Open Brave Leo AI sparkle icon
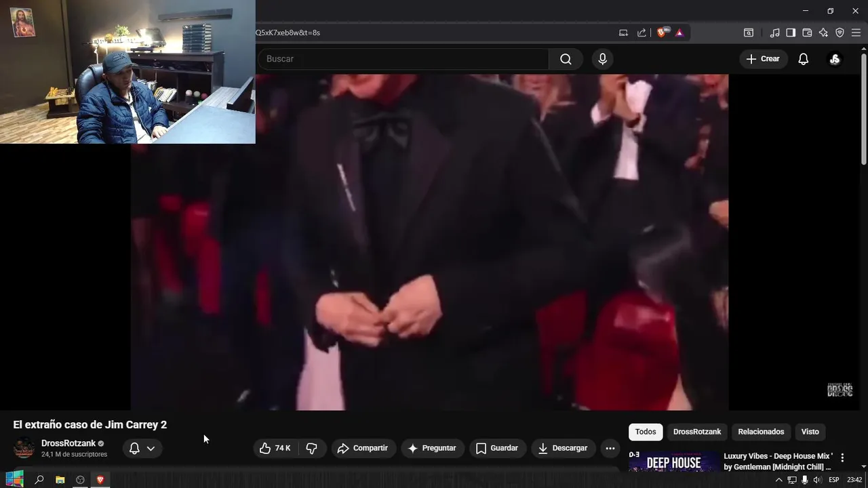 click(x=823, y=33)
